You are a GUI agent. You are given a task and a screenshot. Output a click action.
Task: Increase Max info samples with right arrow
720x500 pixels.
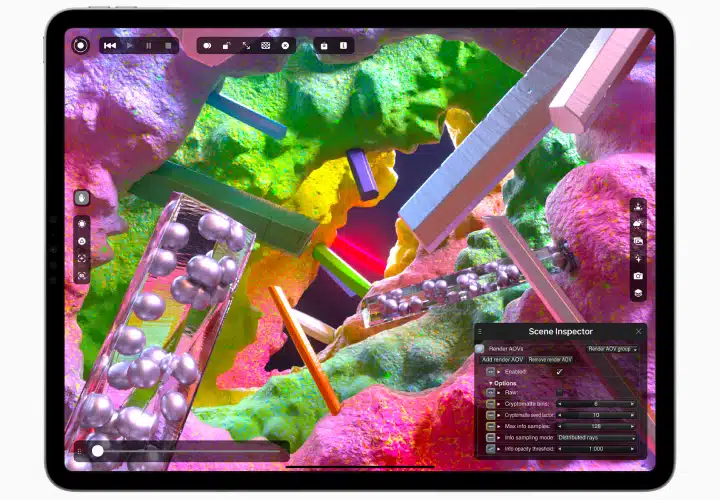point(633,426)
